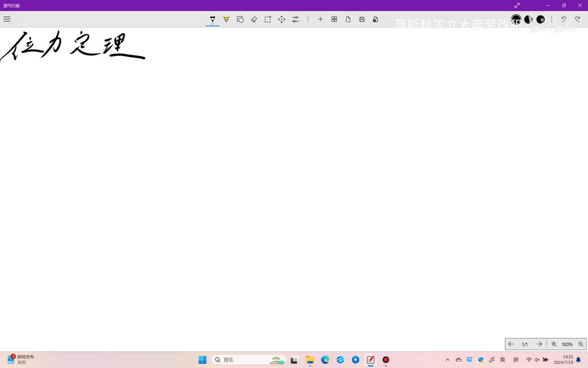Select the eraser tool

[254, 19]
